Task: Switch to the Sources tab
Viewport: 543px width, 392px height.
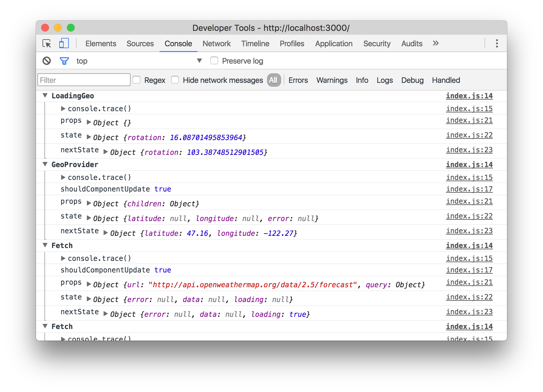Action: pos(140,43)
